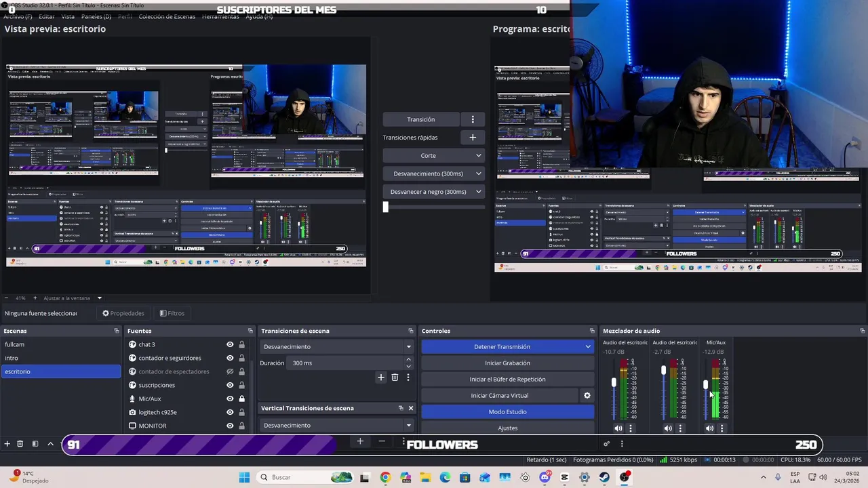The height and width of the screenshot is (488, 868).
Task: Remove selected scene with trash icon
Action: coord(20,444)
